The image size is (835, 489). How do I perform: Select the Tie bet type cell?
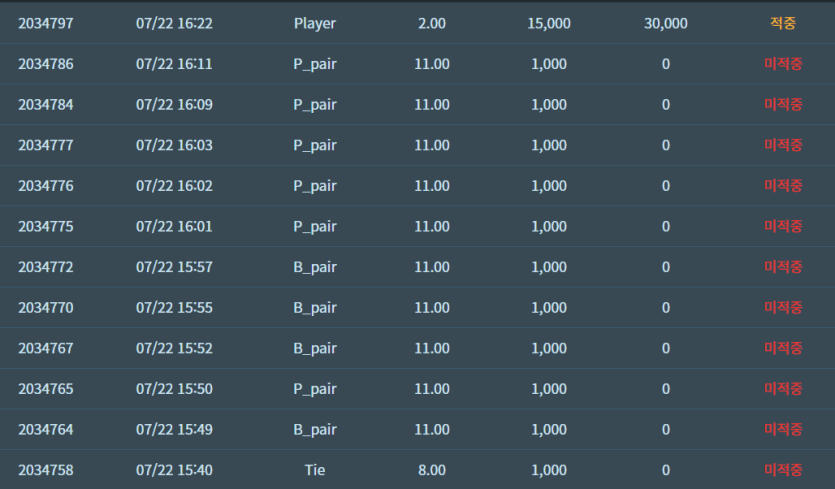click(x=315, y=470)
